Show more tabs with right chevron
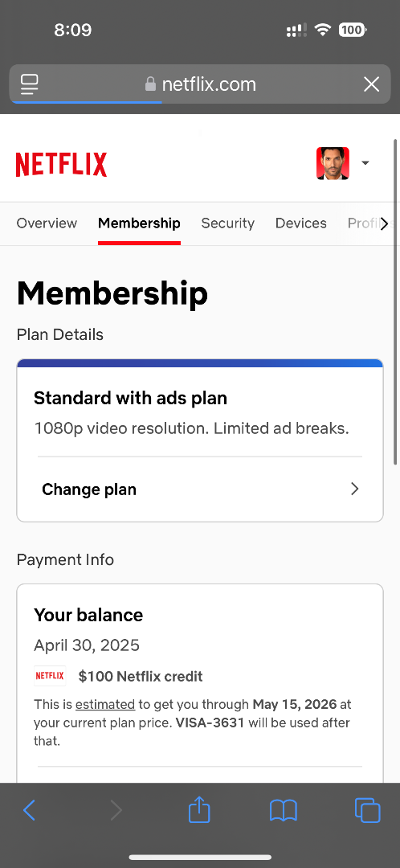Image resolution: width=400 pixels, height=868 pixels. pos(384,223)
